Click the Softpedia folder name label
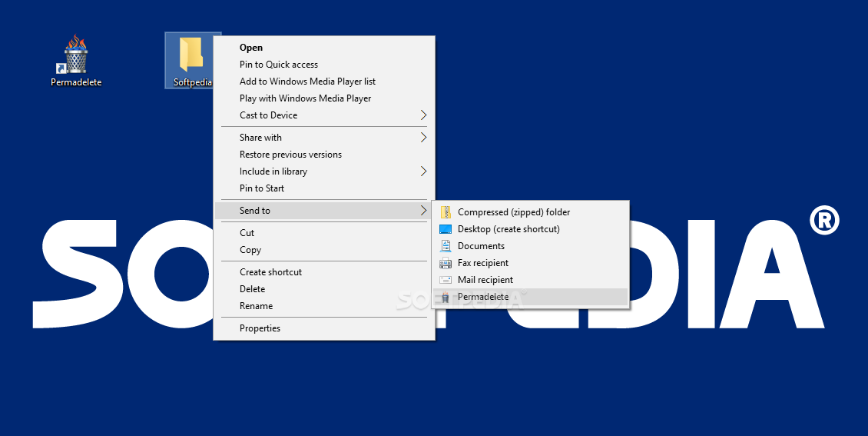This screenshot has width=868, height=436. [193, 82]
